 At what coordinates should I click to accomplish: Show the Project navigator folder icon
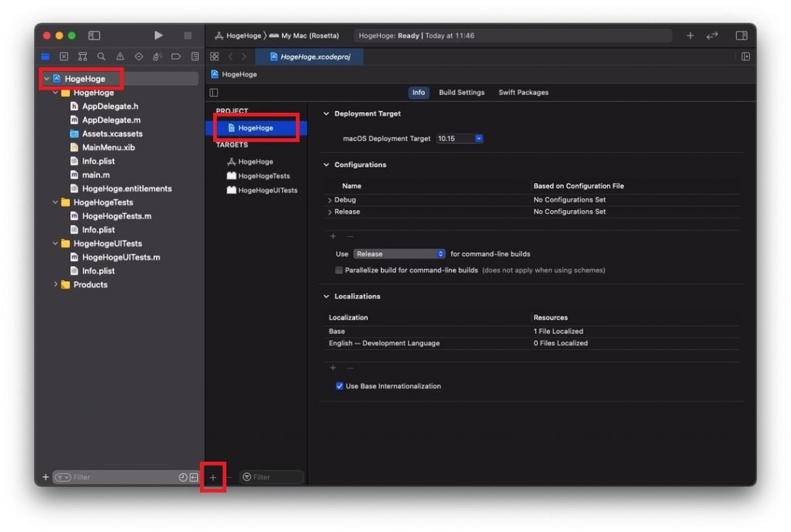46,56
